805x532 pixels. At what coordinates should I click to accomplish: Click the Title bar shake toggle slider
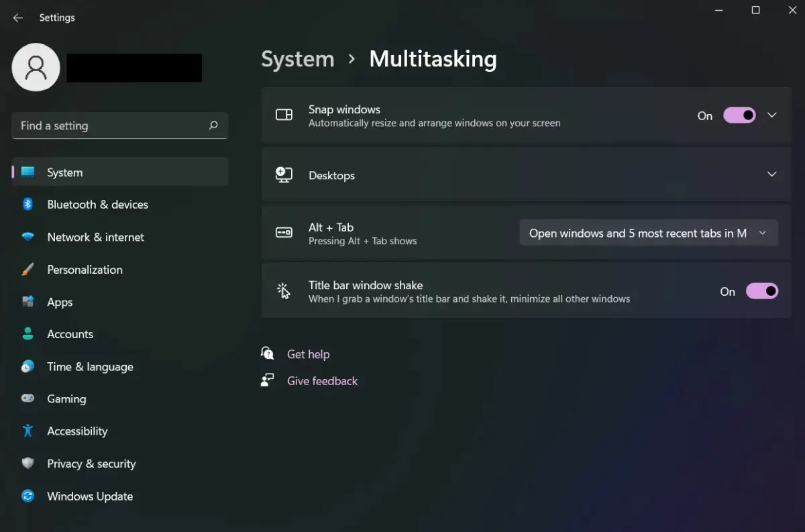[762, 290]
